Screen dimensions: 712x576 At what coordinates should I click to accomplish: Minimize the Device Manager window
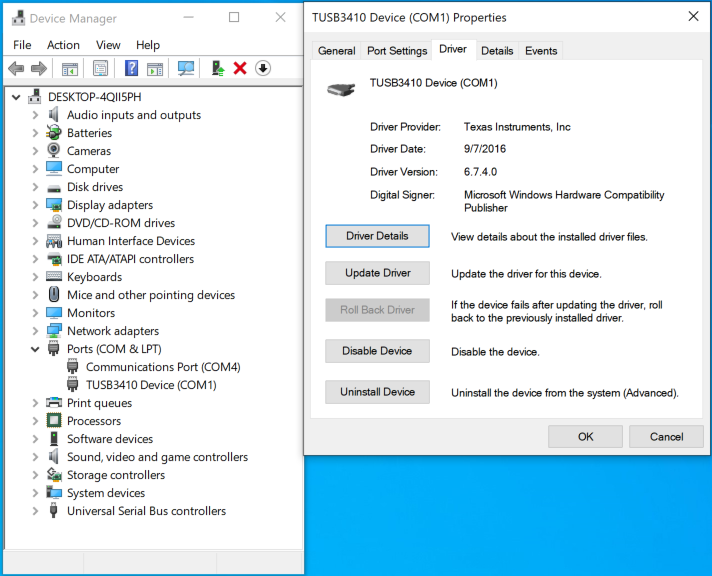coord(188,17)
